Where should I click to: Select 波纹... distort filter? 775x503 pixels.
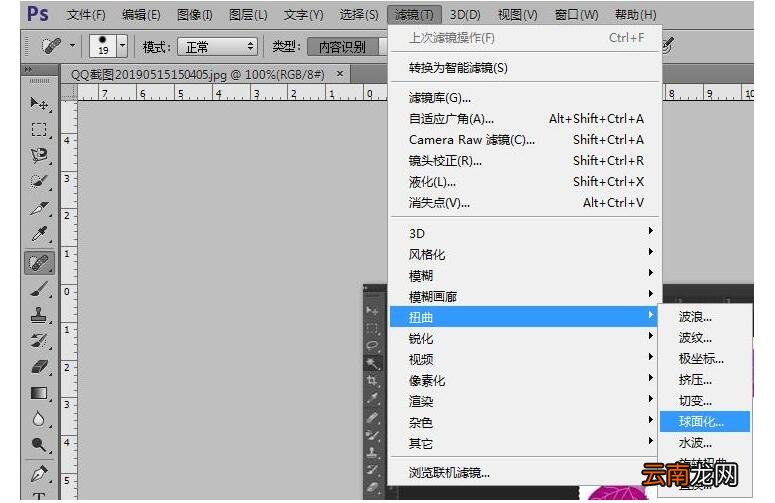705,338
